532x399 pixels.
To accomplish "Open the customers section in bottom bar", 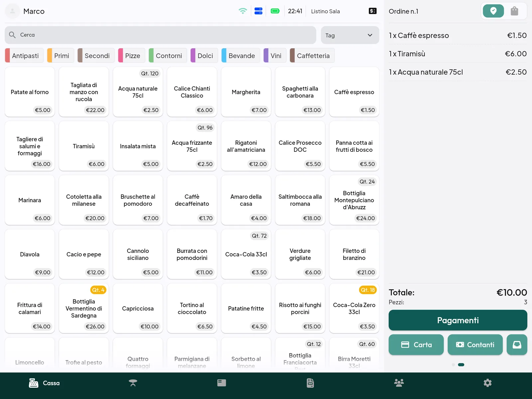I will 399,383.
